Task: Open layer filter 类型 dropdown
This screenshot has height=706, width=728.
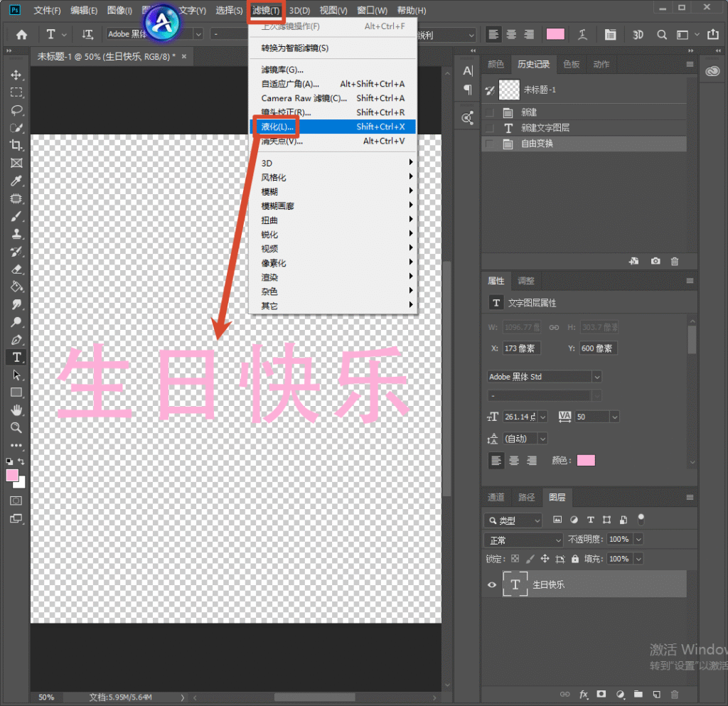Action: coord(513,521)
